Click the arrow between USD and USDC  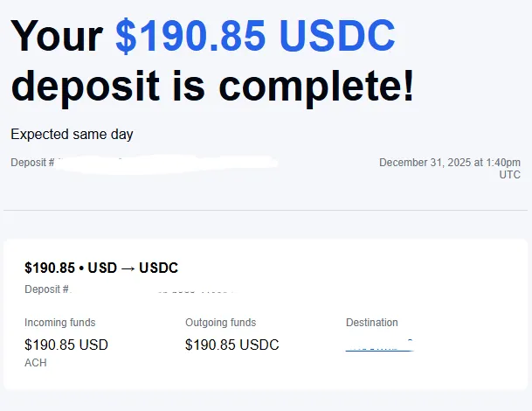coord(128,268)
